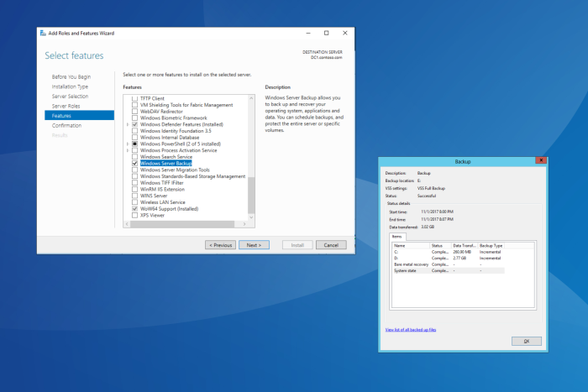The image size is (588, 392).
Task: Tick Windows Biometric Framework checkbox
Action: (134, 118)
